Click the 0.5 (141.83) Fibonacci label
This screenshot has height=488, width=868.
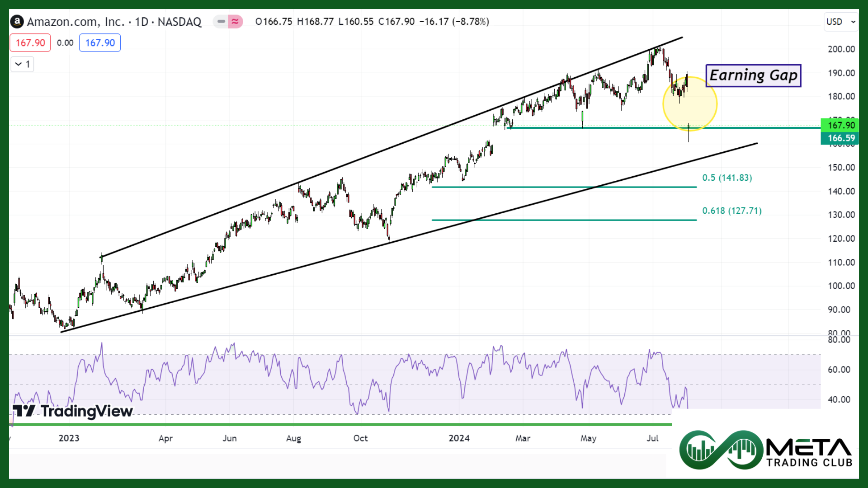click(x=727, y=178)
